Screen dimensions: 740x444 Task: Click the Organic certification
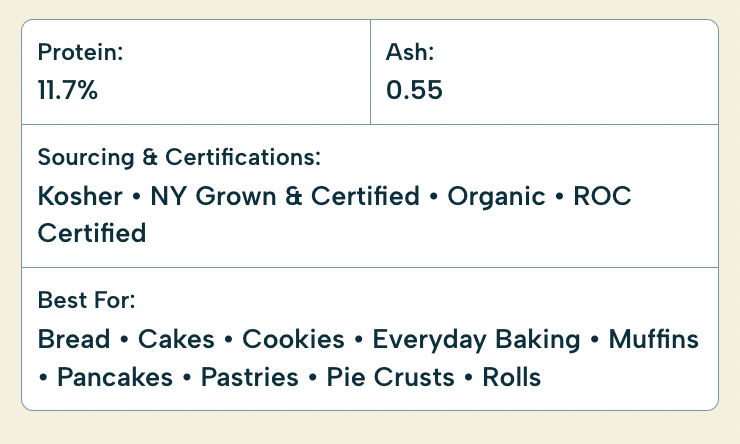point(496,197)
